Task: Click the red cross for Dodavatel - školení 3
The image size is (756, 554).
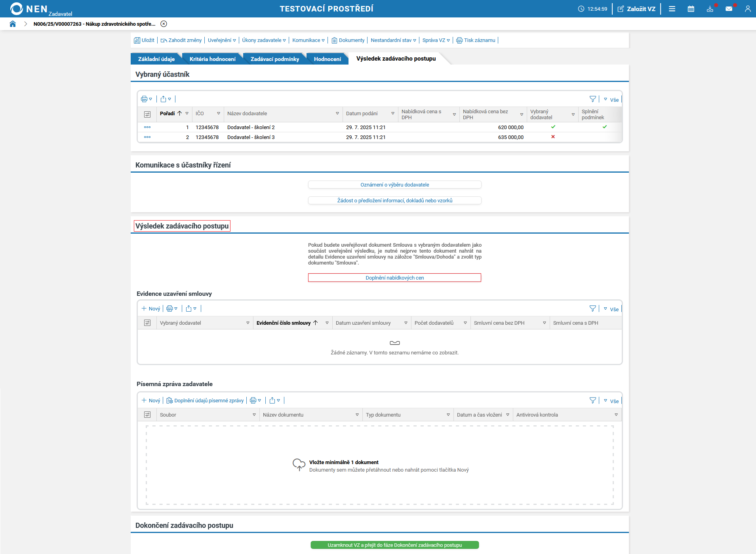Action: pyautogui.click(x=553, y=137)
